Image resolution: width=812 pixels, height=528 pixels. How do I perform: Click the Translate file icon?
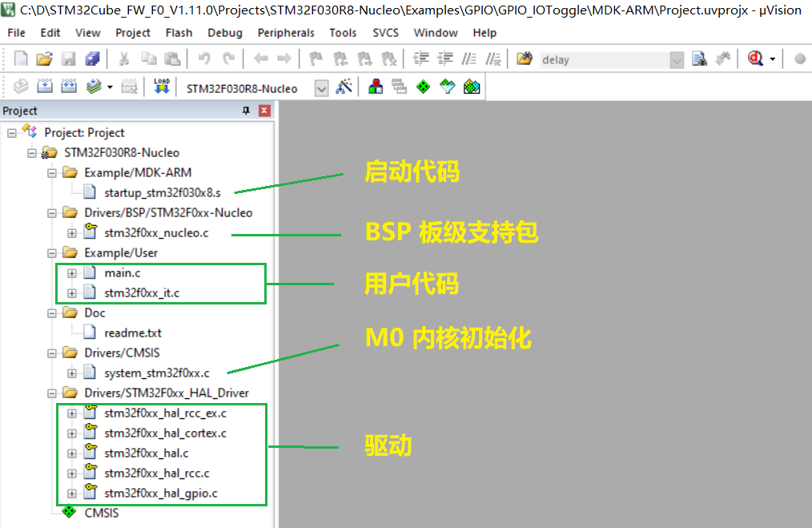[21, 87]
